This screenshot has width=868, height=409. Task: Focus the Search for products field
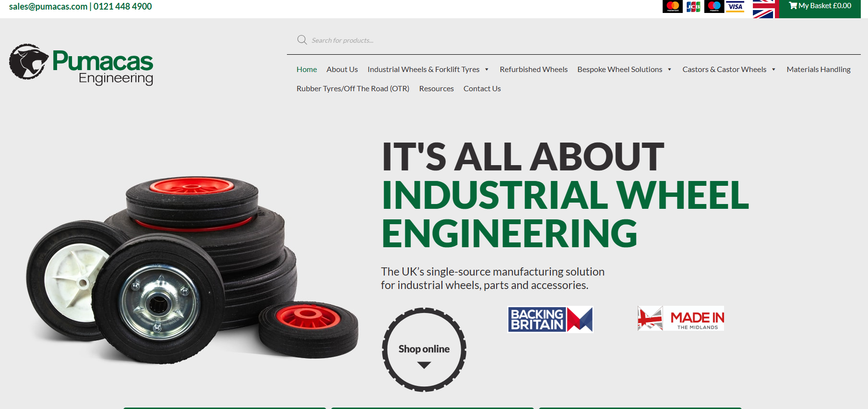coord(432,40)
